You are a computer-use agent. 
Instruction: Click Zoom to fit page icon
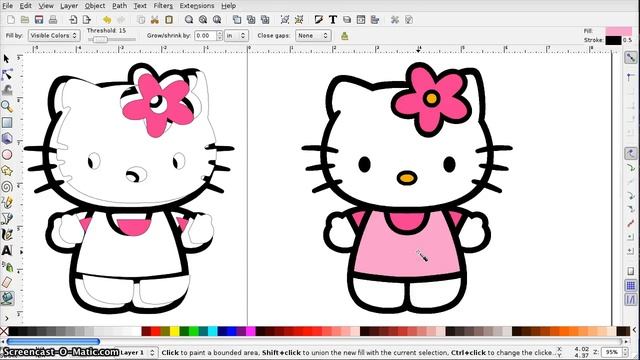[217, 20]
